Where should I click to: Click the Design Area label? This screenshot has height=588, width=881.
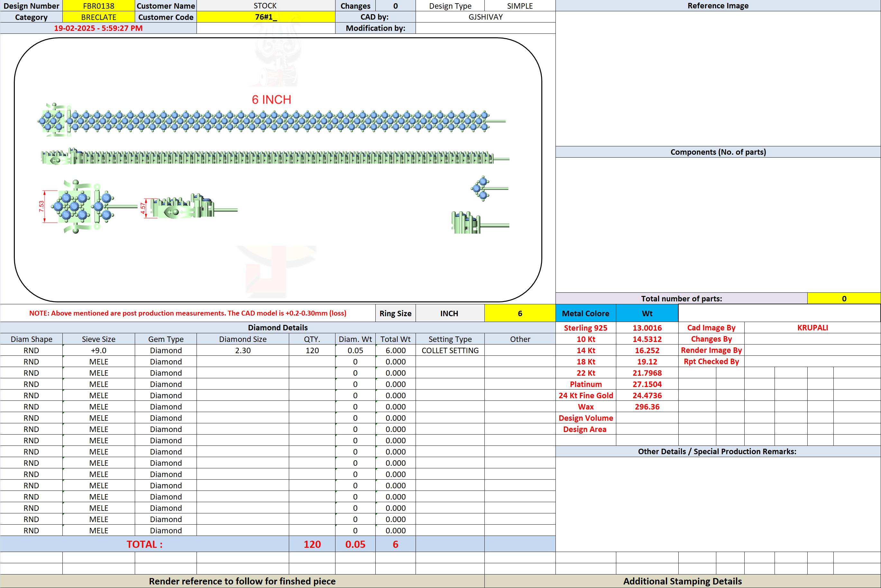(x=586, y=429)
